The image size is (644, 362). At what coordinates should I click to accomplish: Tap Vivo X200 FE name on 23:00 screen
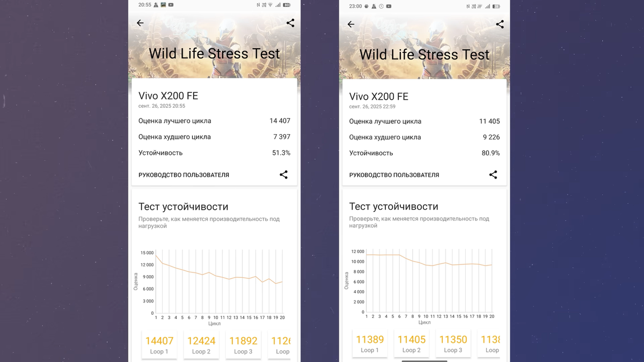pyautogui.click(x=379, y=96)
